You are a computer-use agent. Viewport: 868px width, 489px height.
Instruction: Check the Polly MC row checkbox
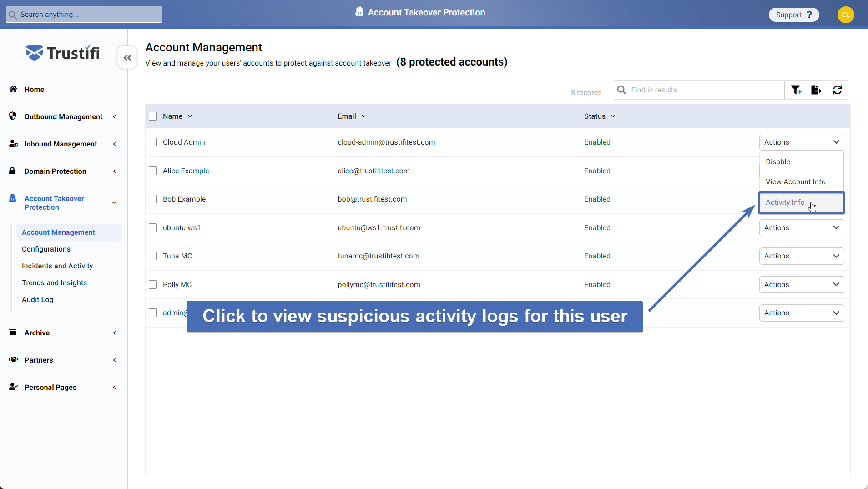153,285
